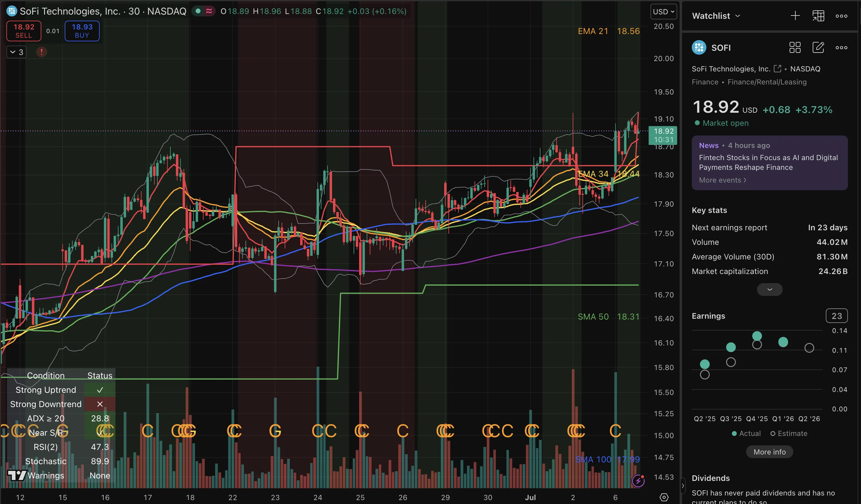861x504 pixels.
Task: Click the Market open status text
Action: [726, 123]
